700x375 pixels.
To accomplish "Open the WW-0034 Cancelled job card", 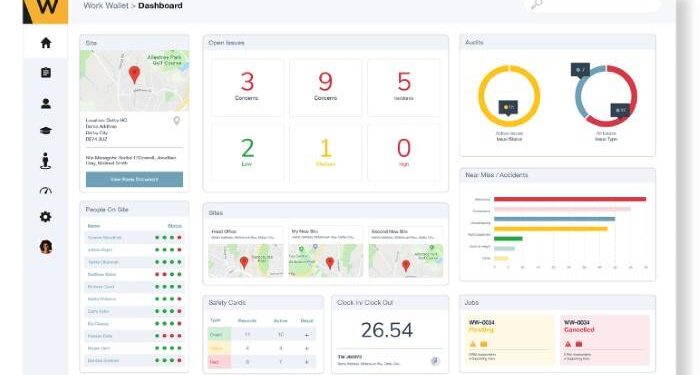I will click(605, 340).
